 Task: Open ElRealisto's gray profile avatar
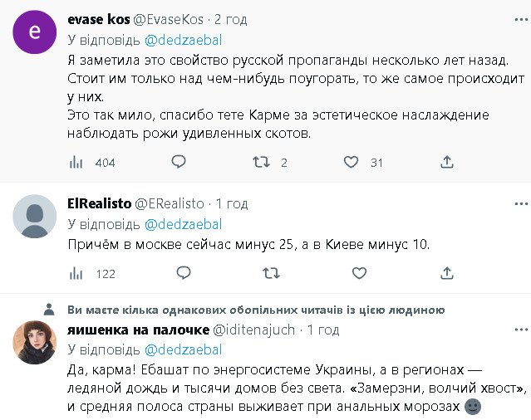click(x=34, y=218)
